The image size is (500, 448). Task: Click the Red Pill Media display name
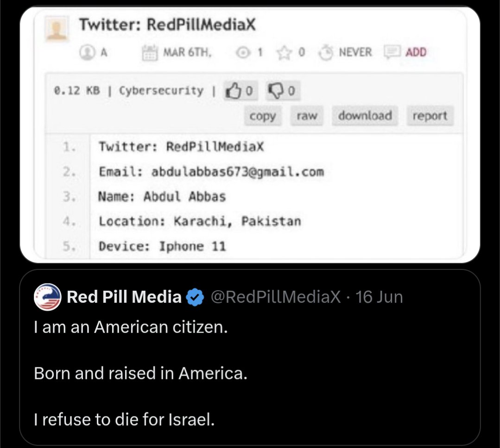click(x=124, y=297)
